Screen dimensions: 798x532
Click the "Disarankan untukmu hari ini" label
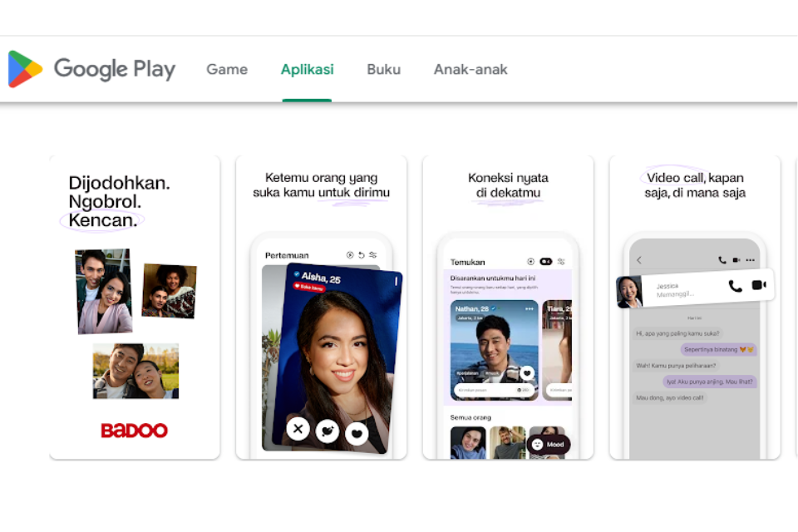pyautogui.click(x=493, y=278)
